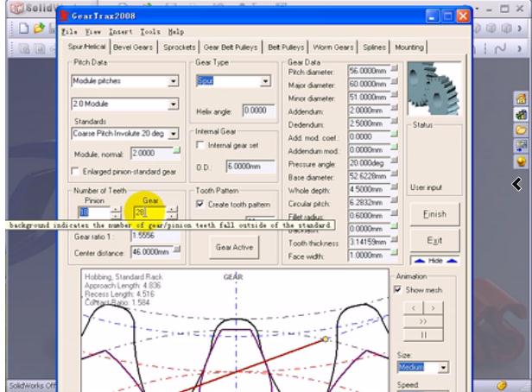Viewport: 532px width, 392px height.
Task: Click the small square beside Fillet radius field
Action: (394, 213)
